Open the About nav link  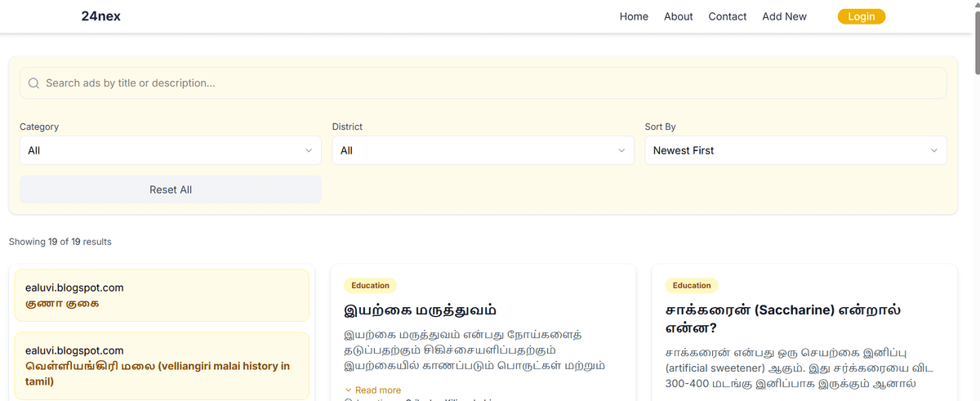[678, 16]
